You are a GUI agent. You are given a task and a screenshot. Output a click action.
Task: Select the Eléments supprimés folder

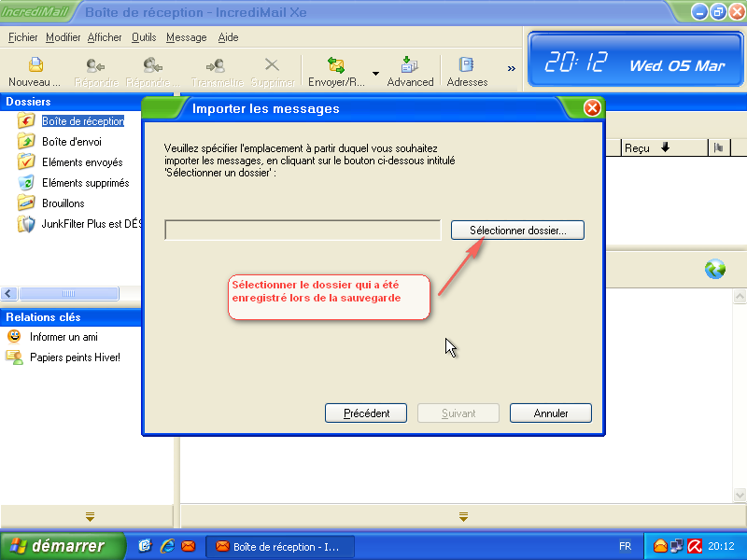[x=85, y=182]
